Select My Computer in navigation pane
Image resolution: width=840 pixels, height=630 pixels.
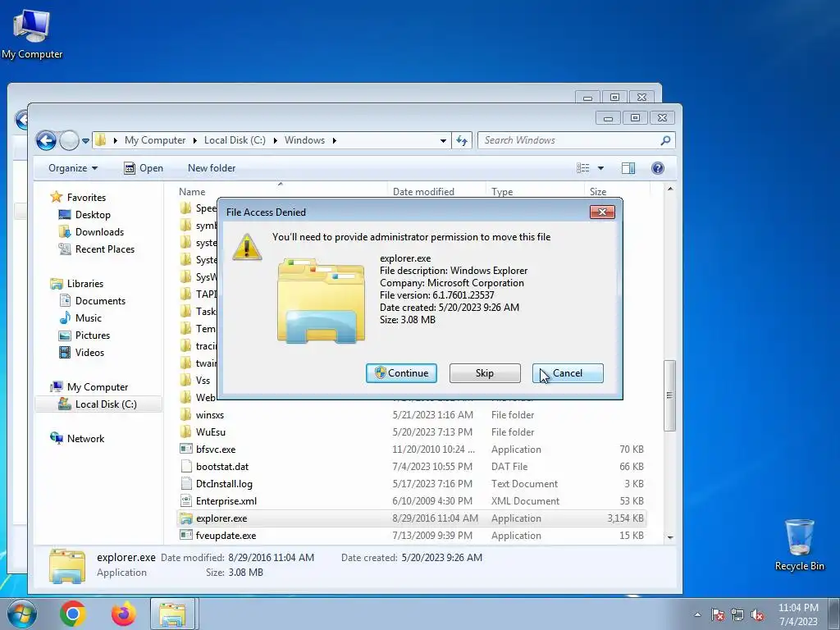click(89, 387)
